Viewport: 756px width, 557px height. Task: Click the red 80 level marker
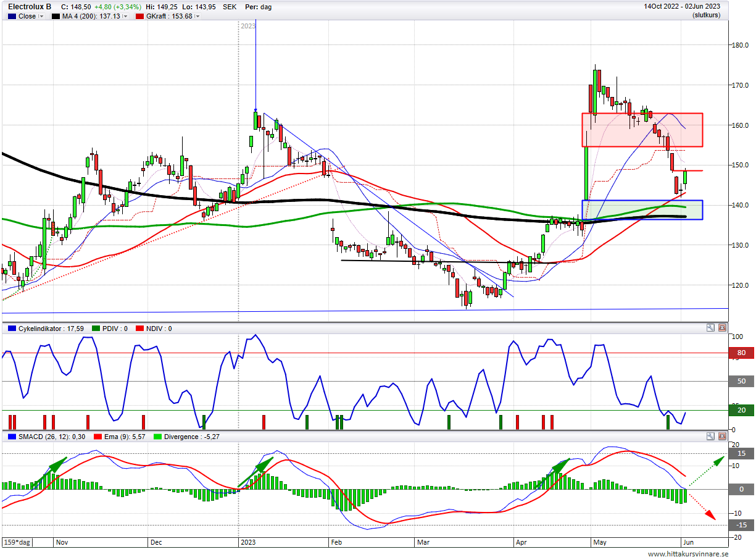(741, 353)
